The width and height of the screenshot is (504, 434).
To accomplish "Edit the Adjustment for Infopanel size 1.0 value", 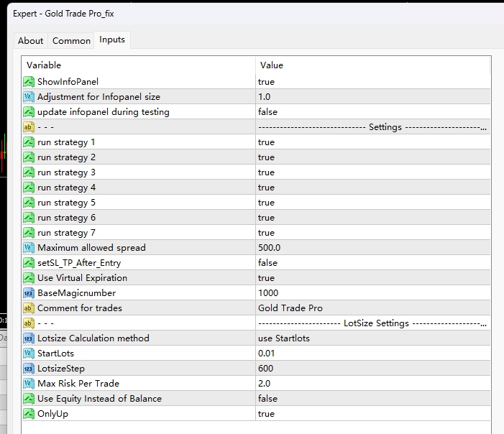I will tap(373, 97).
